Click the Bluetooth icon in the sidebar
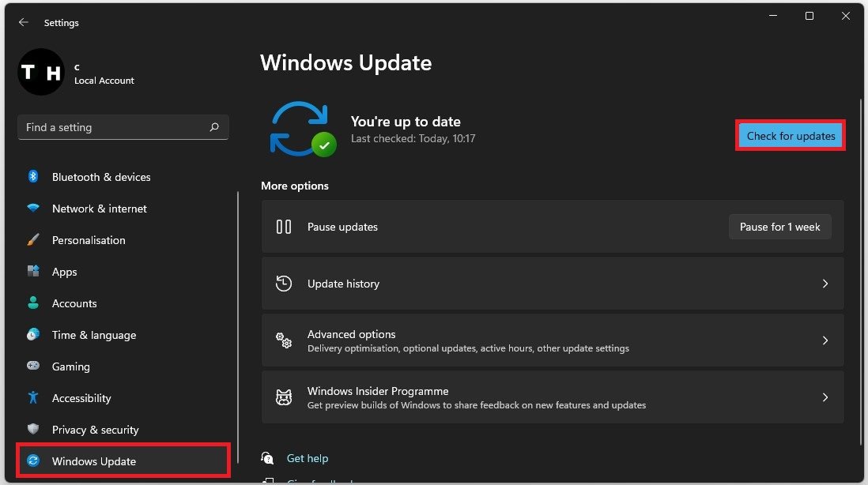Image resolution: width=868 pixels, height=485 pixels. [33, 176]
